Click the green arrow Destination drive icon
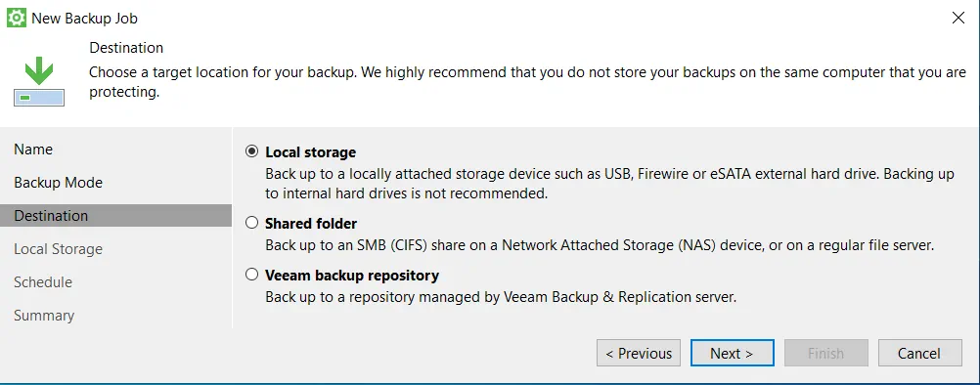980x385 pixels. 39,82
